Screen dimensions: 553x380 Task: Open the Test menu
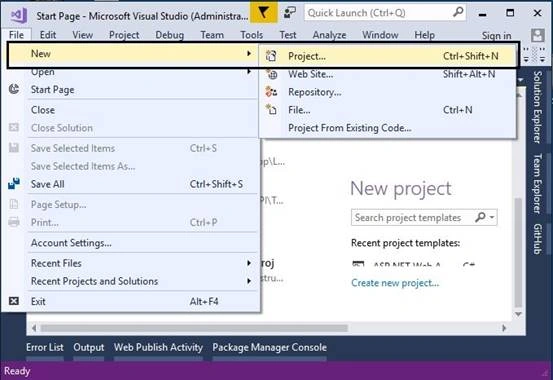(x=287, y=35)
